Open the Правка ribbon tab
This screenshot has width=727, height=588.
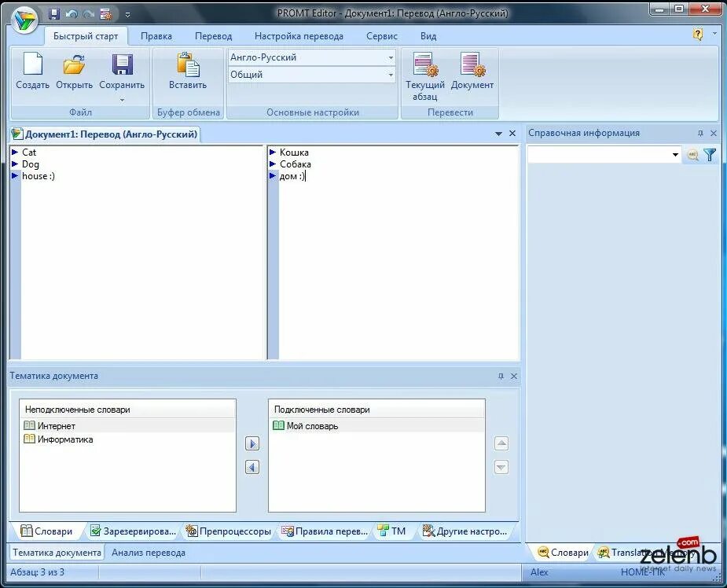point(156,36)
